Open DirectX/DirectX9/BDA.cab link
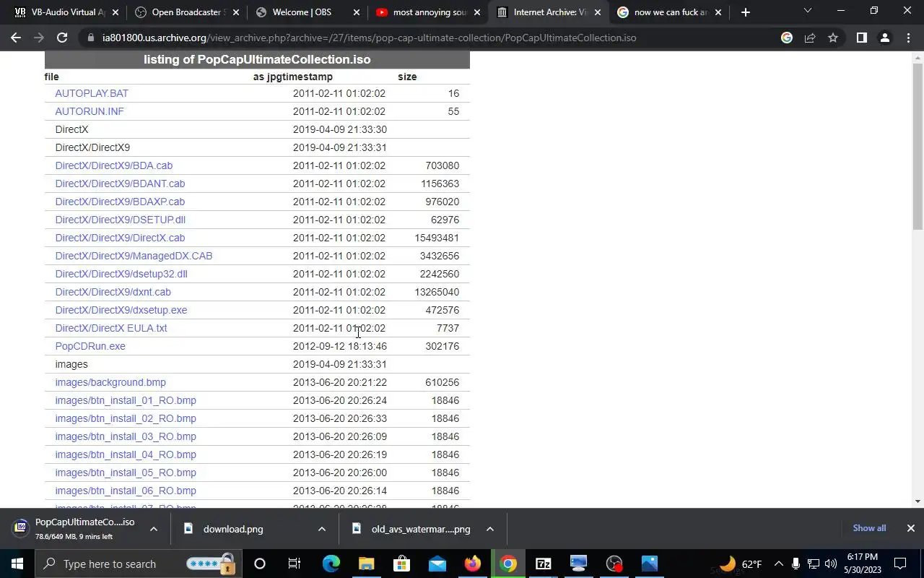The width and height of the screenshot is (924, 578). coord(114,165)
